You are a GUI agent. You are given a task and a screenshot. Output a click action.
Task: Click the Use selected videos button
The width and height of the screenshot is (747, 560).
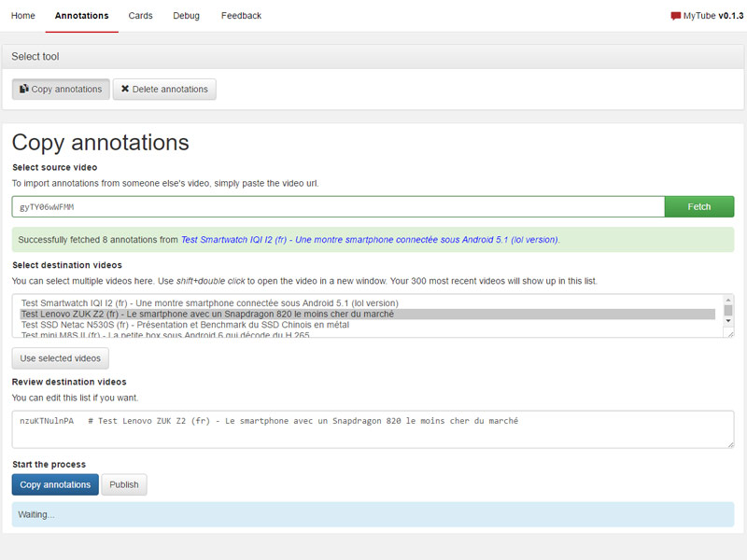tap(61, 358)
